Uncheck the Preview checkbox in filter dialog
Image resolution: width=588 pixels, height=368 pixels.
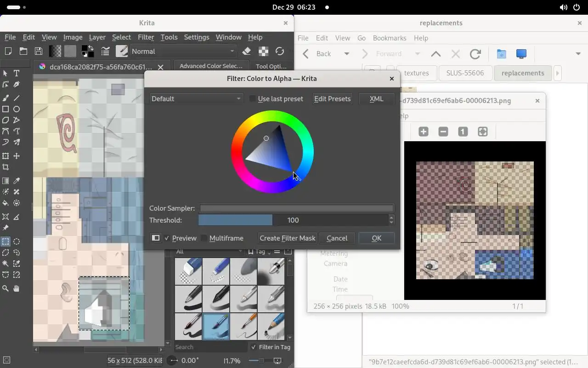pos(167,238)
